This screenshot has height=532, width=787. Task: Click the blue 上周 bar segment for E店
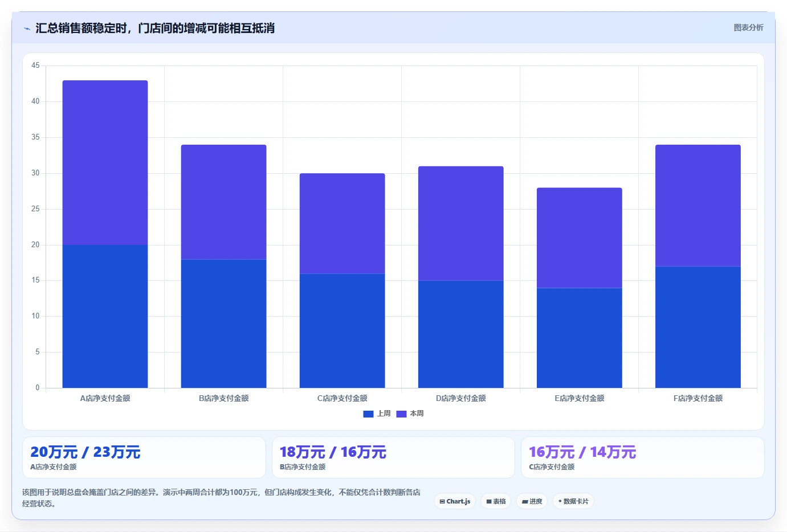tap(579, 338)
